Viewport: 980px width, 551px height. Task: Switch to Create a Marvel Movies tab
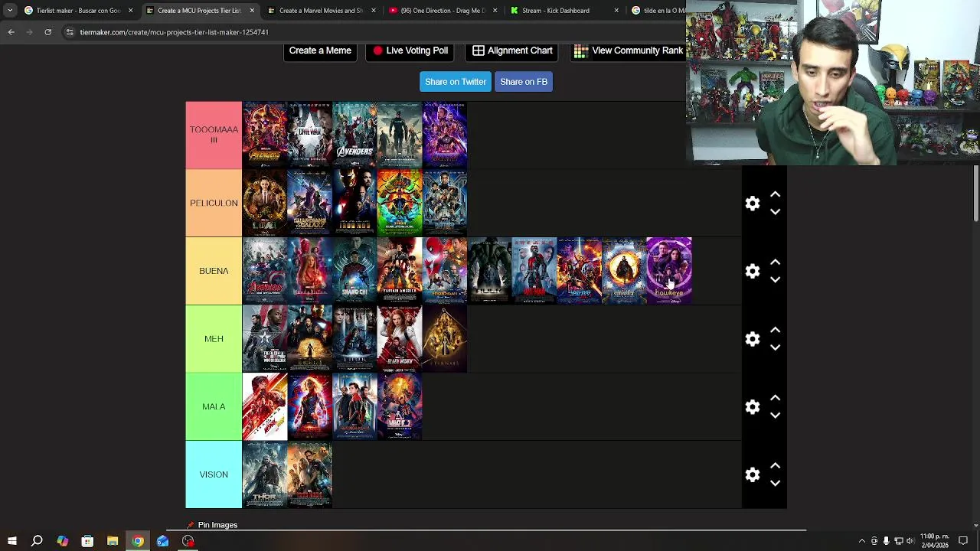pyautogui.click(x=321, y=11)
